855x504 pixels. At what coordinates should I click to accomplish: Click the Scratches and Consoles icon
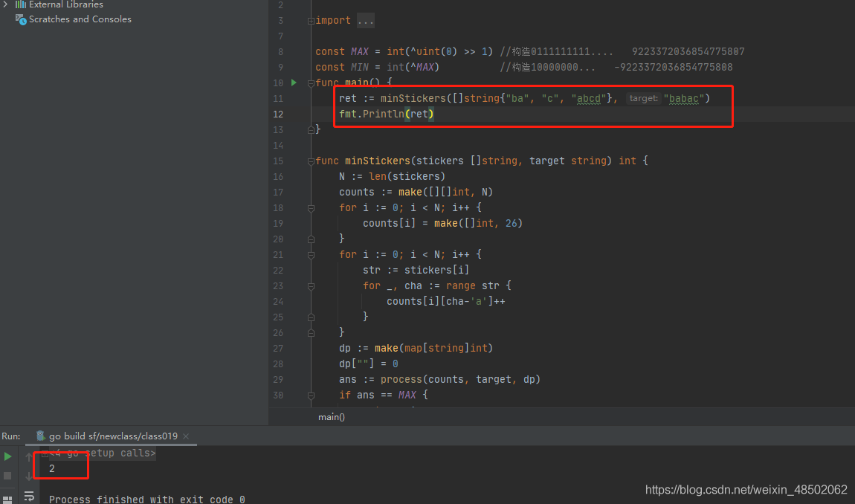(21, 19)
